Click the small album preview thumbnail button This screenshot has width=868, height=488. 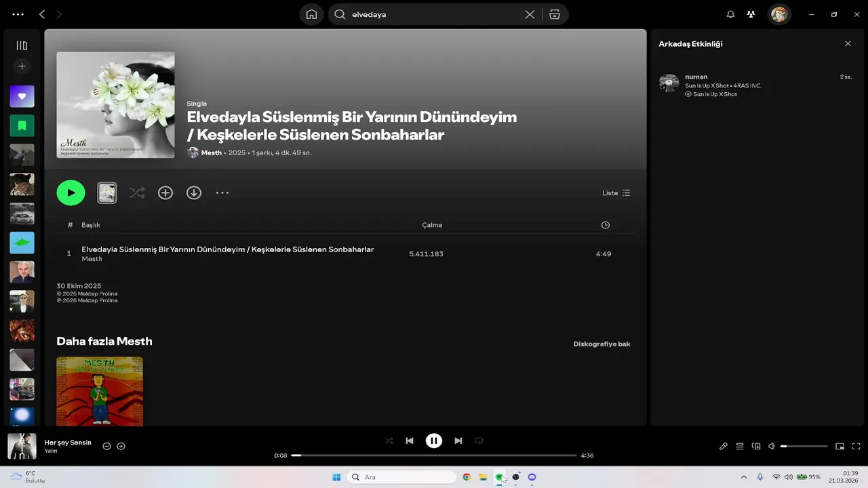[x=107, y=193]
